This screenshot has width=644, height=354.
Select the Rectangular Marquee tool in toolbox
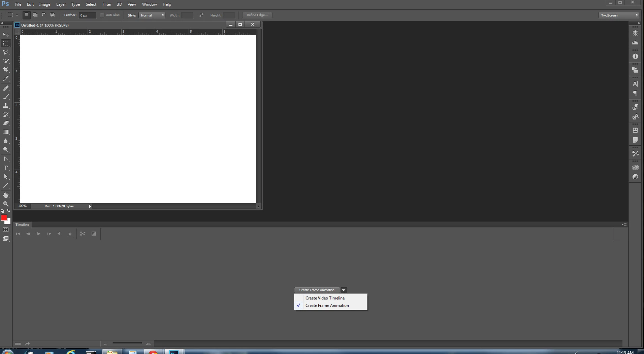point(6,43)
